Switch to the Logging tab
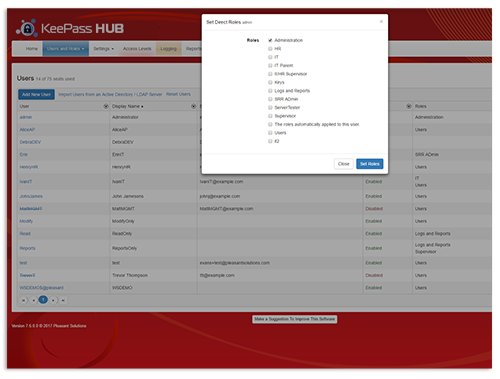Viewport: 500px width, 379px height. (x=169, y=49)
